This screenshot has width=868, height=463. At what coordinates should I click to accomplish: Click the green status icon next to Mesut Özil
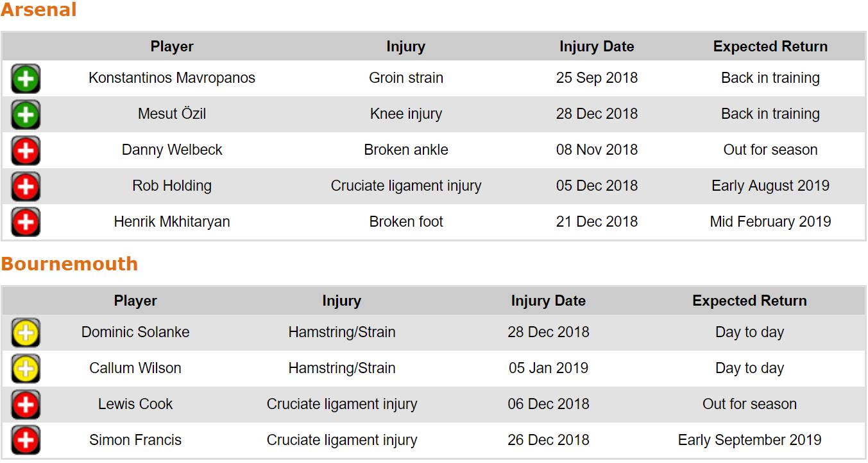[x=26, y=115]
